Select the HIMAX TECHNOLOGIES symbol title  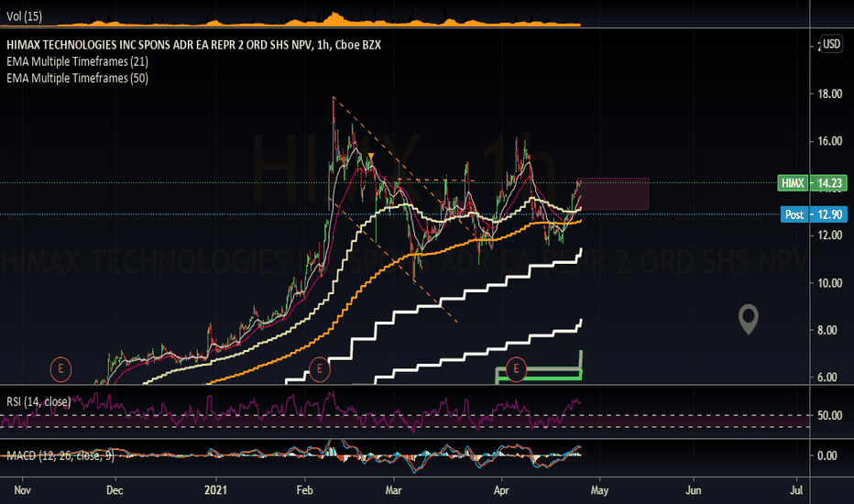pyautogui.click(x=193, y=45)
